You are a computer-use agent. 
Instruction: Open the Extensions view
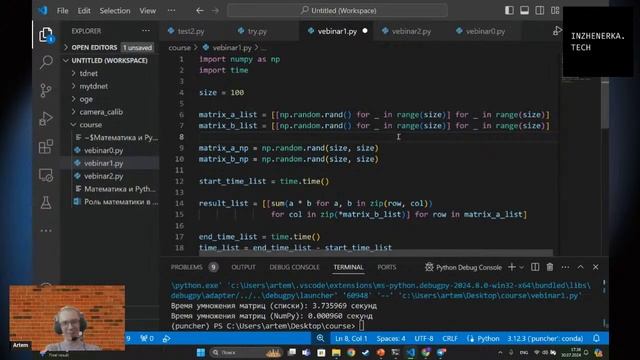click(46, 147)
